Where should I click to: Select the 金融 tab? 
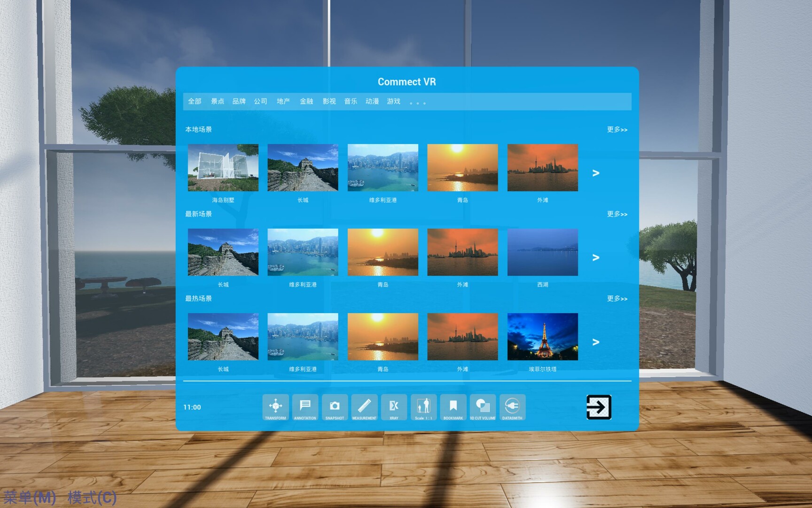[x=306, y=101]
